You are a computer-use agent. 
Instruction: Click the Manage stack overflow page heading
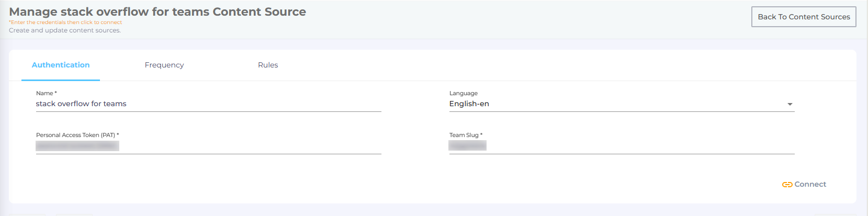coord(157,12)
